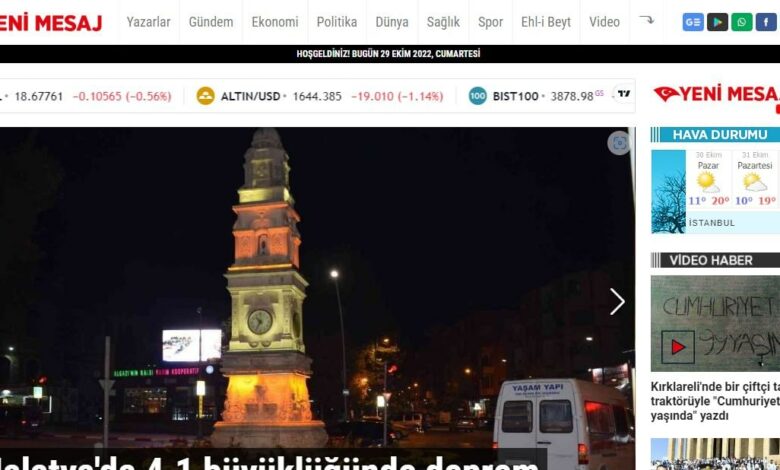Play the Cumhuriyet video with play icon
780x470 pixels.
(678, 347)
